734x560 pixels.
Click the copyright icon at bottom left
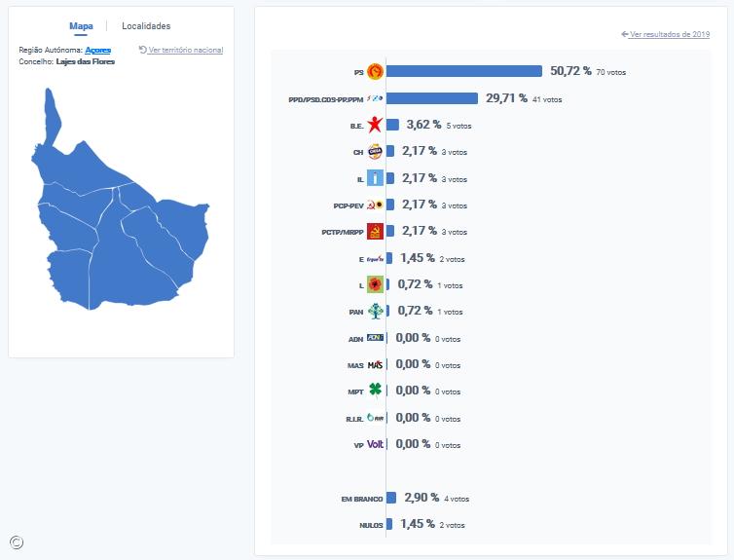pos(17,542)
